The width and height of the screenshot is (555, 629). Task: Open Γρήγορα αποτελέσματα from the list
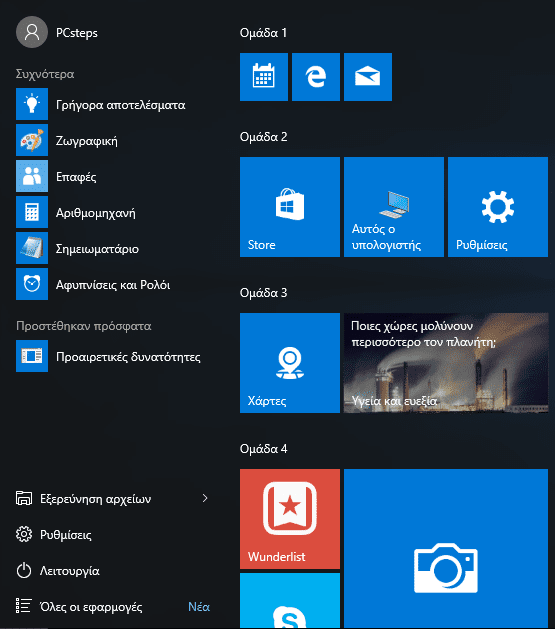click(120, 105)
